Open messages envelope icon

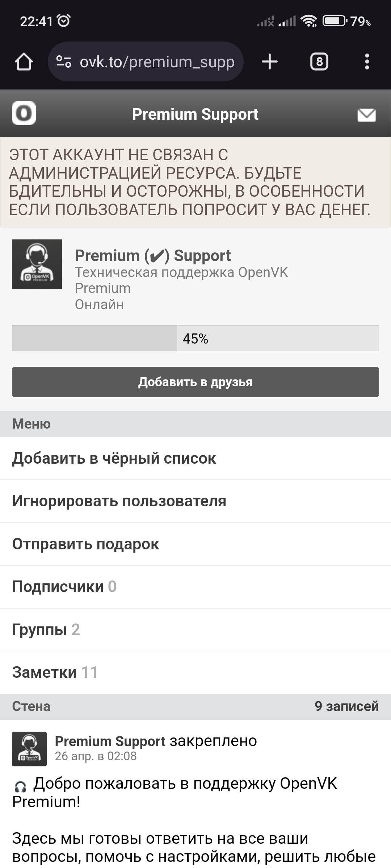click(x=367, y=115)
